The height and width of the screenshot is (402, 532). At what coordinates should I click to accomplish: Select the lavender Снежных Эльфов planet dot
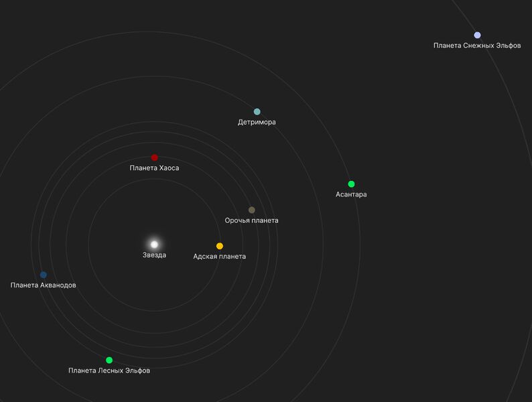pos(477,35)
